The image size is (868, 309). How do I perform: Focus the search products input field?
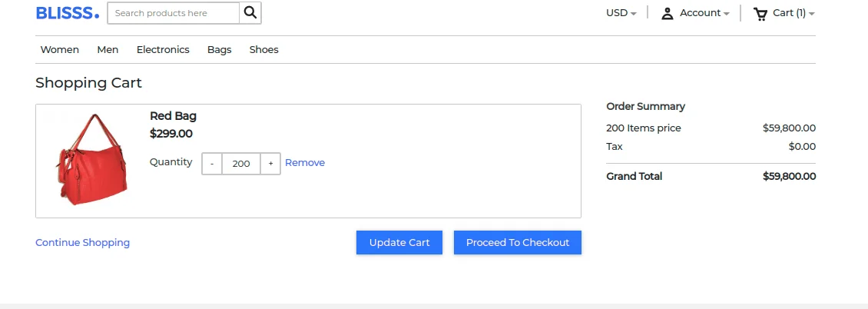pos(174,13)
